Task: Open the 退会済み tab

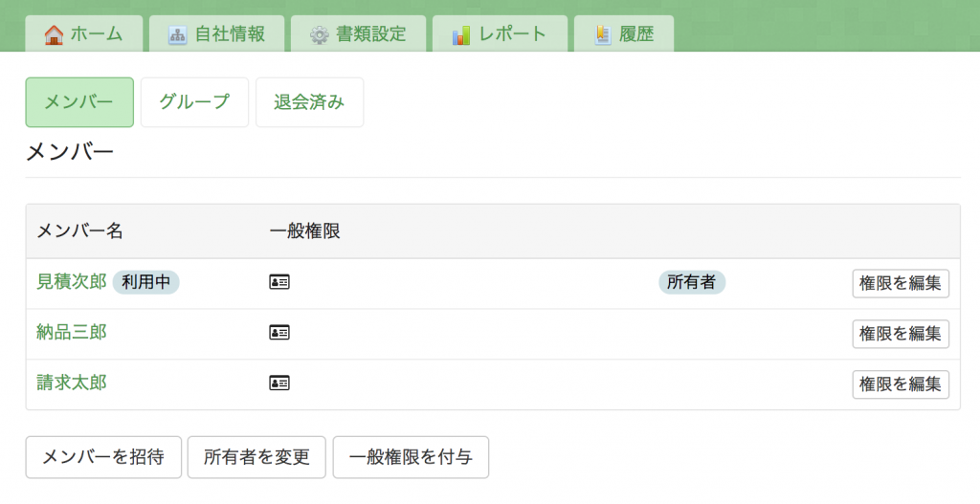Action: (x=309, y=102)
